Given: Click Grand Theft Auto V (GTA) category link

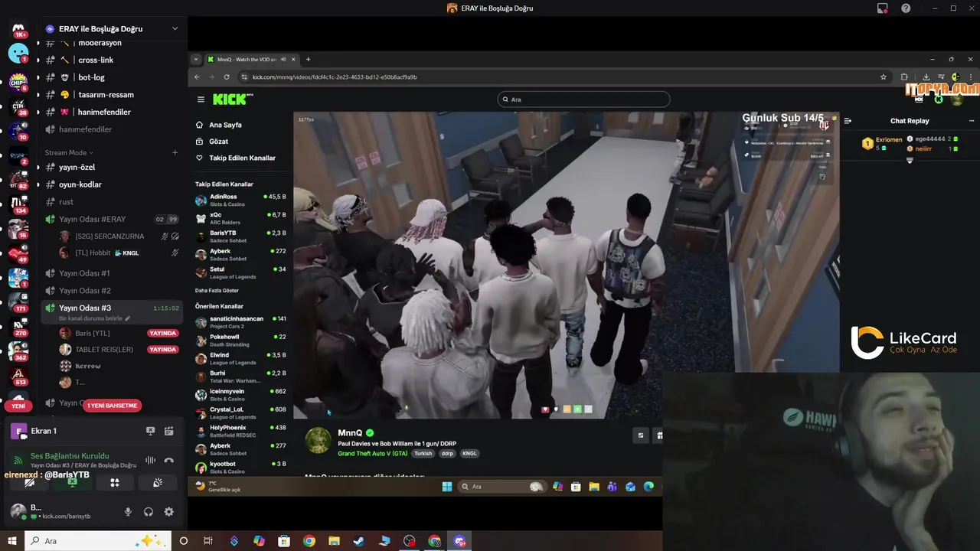Looking at the screenshot, I should [x=373, y=454].
